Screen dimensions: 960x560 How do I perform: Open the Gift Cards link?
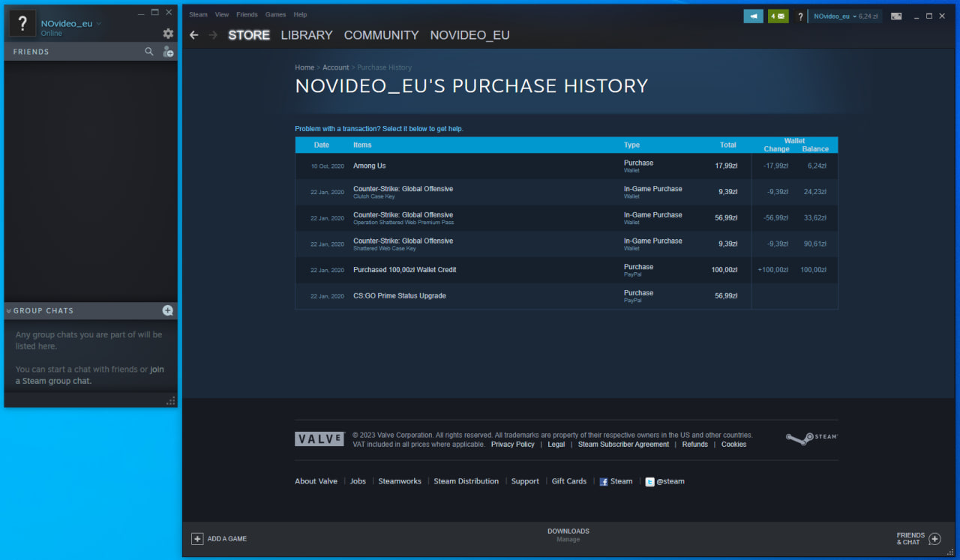point(569,481)
